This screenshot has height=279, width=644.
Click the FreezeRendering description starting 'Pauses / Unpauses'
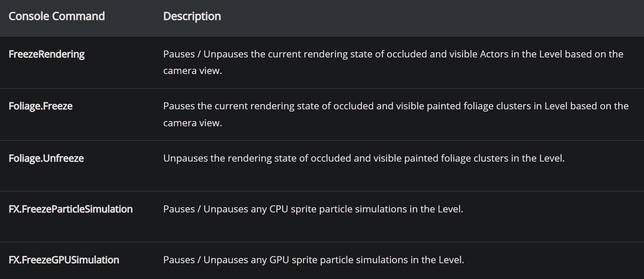click(x=393, y=62)
